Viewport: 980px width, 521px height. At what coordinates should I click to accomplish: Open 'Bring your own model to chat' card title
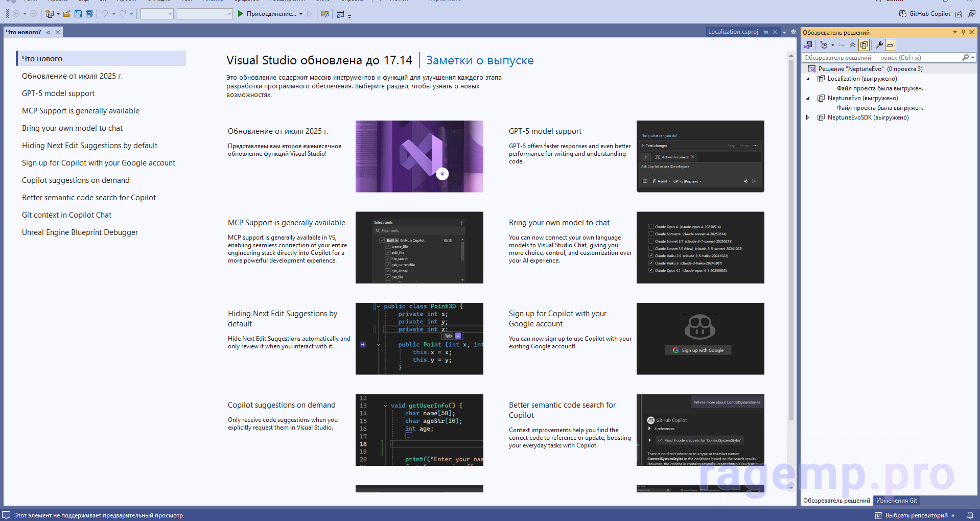pyautogui.click(x=559, y=223)
